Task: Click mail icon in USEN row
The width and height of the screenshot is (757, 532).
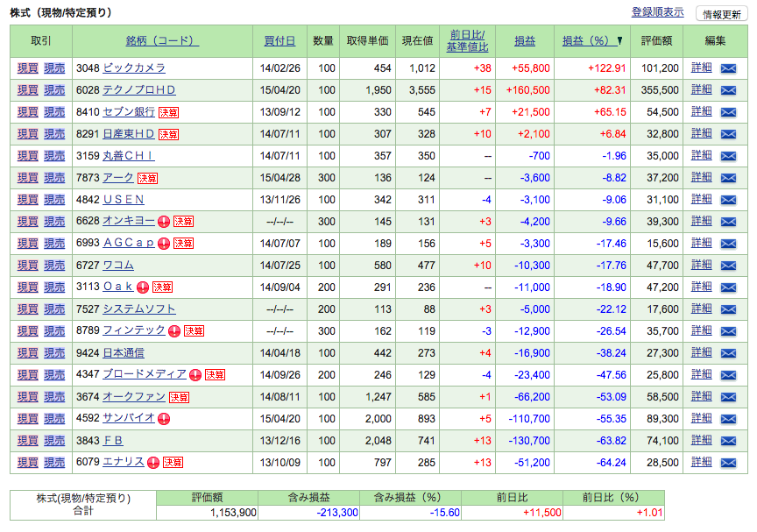Action: pos(728,200)
